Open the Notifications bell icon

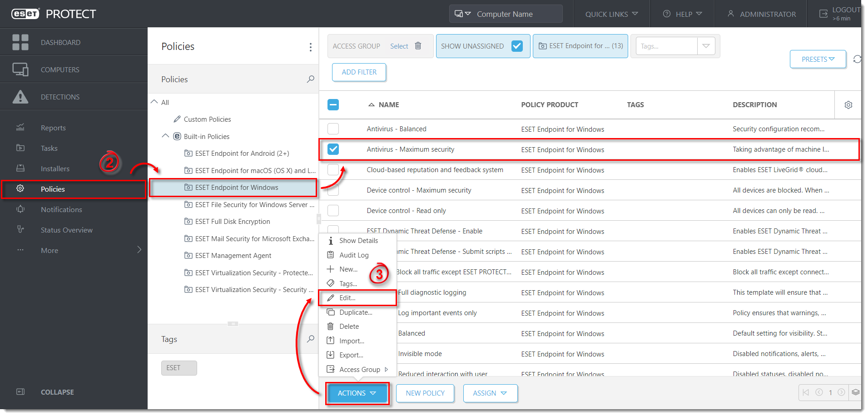(x=20, y=209)
